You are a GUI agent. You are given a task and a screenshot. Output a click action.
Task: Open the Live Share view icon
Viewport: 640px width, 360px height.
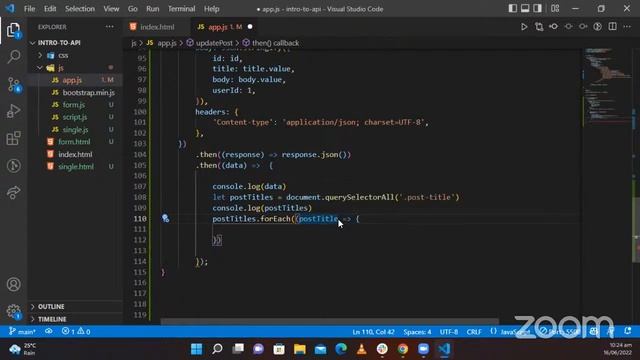click(13, 192)
